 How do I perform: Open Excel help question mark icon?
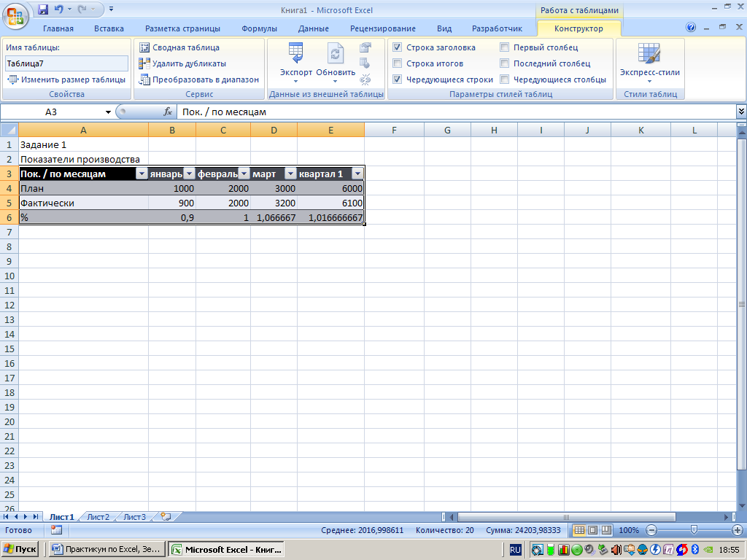tap(691, 27)
